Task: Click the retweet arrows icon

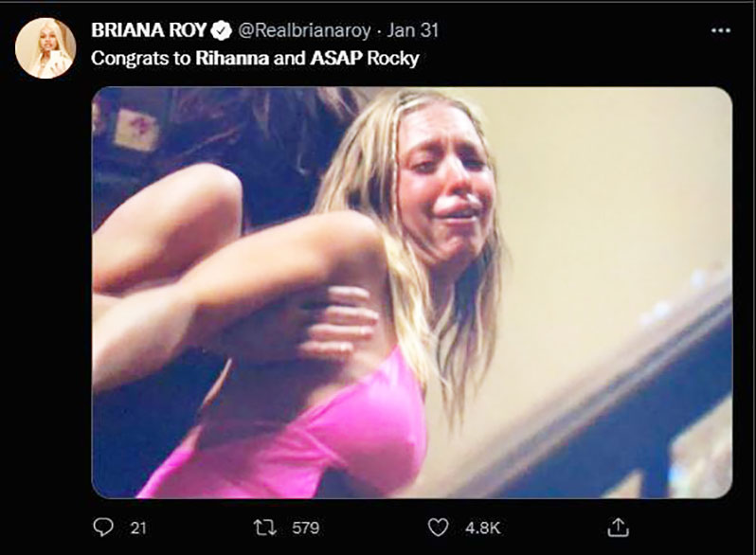Action: 265,527
